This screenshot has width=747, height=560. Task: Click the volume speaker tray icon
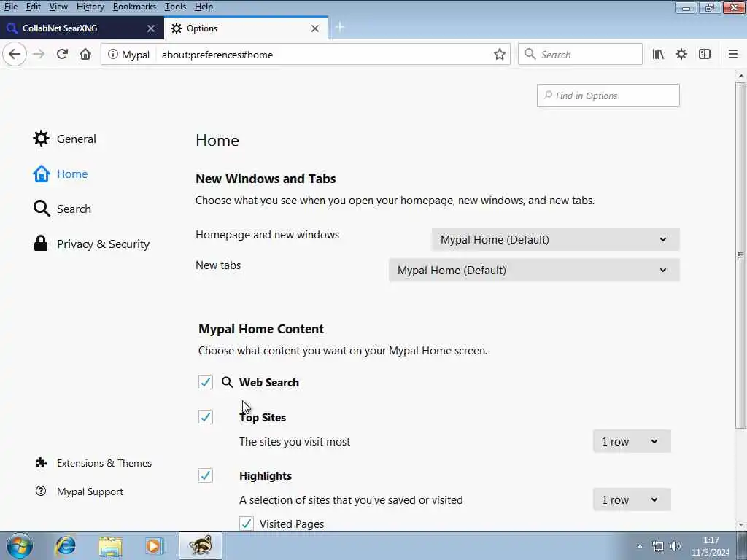point(675,546)
